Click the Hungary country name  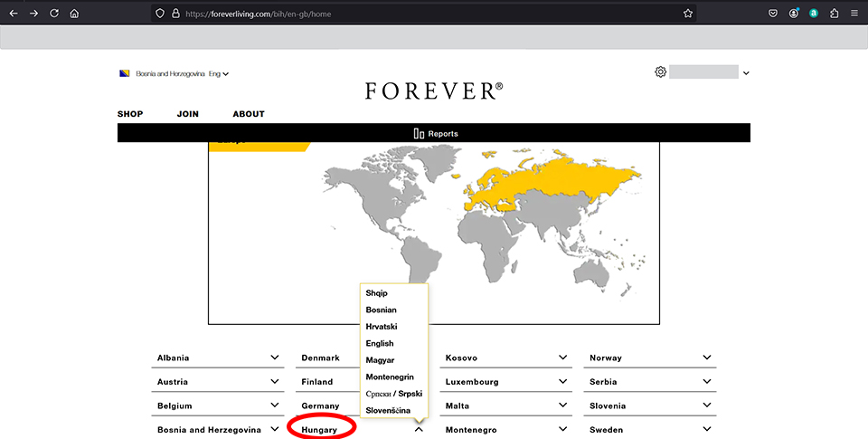(319, 430)
